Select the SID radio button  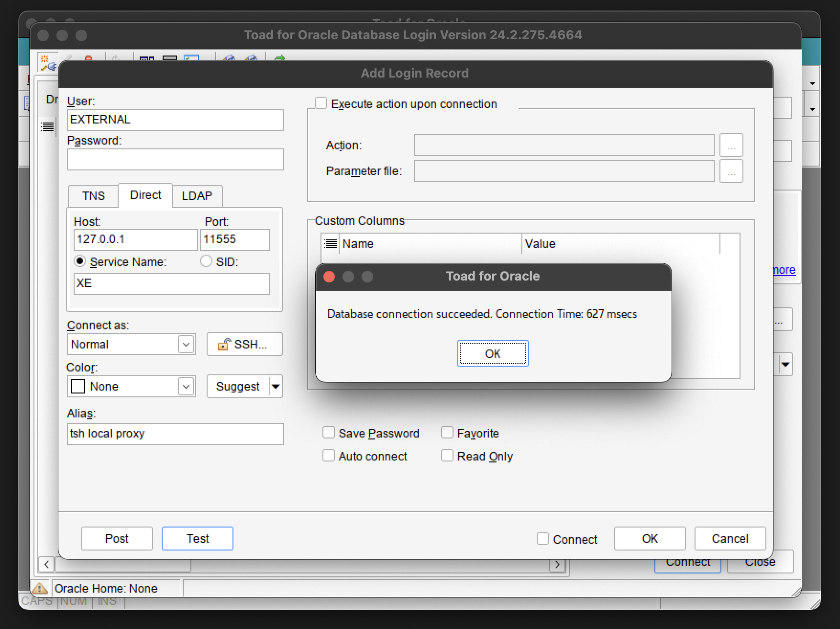click(206, 261)
